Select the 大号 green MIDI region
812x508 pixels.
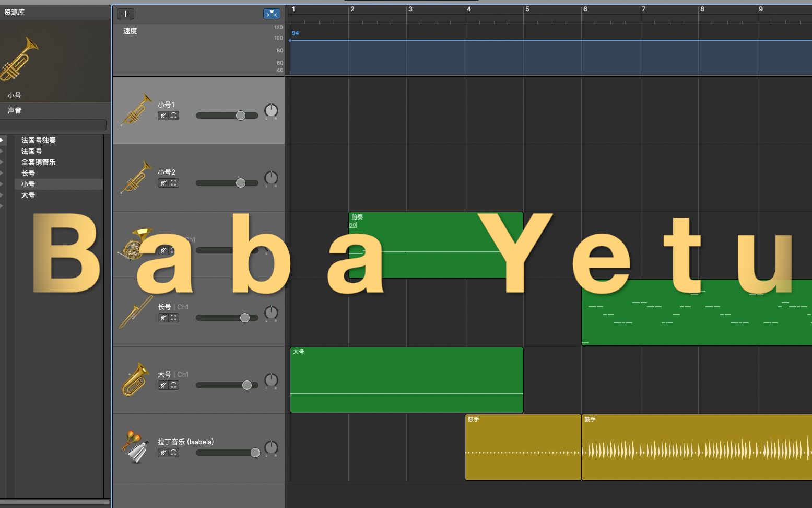point(407,380)
